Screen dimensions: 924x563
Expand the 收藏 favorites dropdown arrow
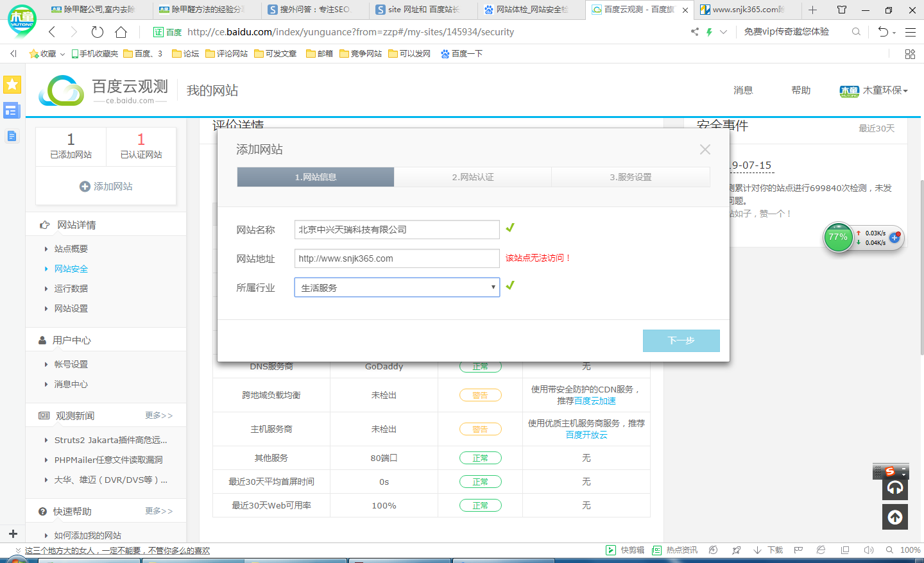click(62, 54)
